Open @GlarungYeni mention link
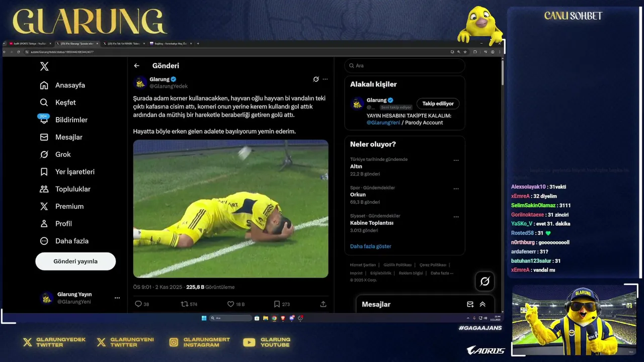This screenshot has width=644, height=362. pos(383,123)
